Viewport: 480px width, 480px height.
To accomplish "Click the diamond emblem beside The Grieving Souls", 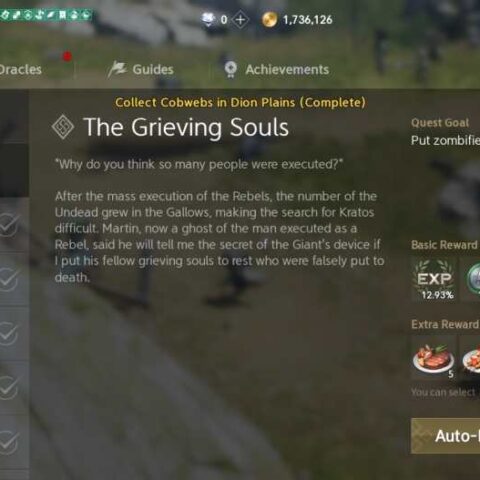I will [63, 127].
